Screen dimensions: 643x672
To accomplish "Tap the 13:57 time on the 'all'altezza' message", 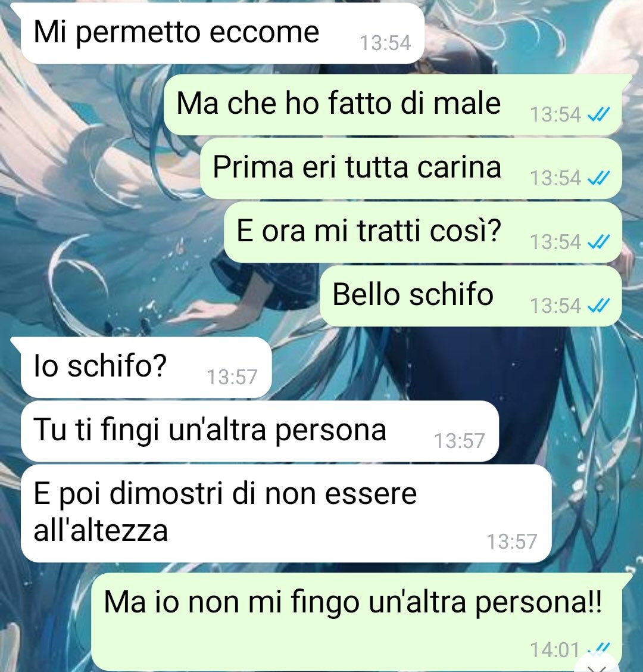I will coord(512,542).
